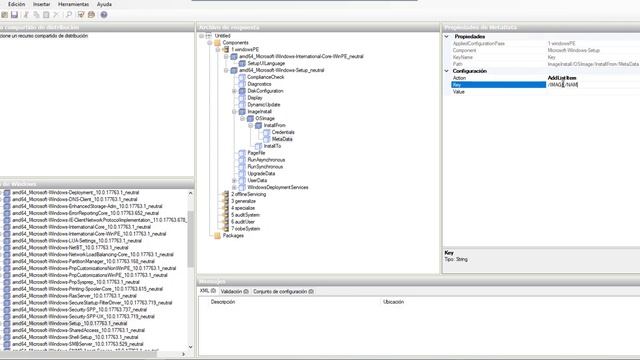
Task: Collapse the InstallFrom node
Action: [250, 125]
